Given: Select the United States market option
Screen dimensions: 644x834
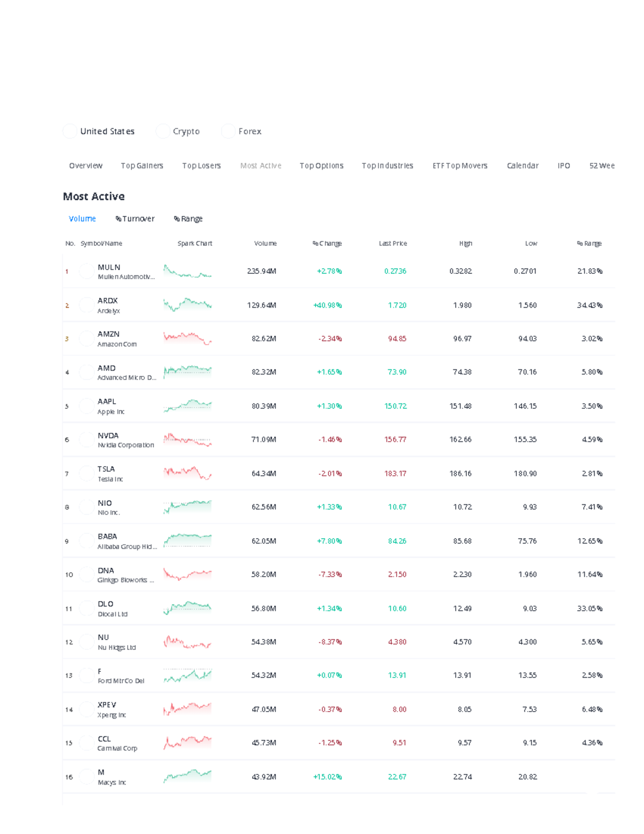Looking at the screenshot, I should point(70,131).
